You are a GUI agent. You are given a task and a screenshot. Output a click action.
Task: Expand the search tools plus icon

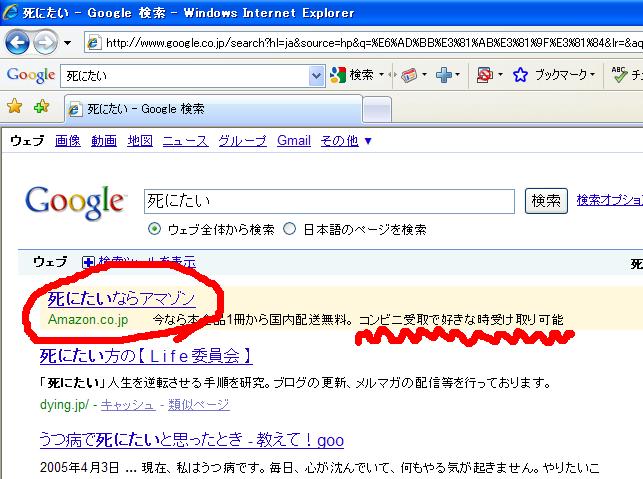click(88, 262)
